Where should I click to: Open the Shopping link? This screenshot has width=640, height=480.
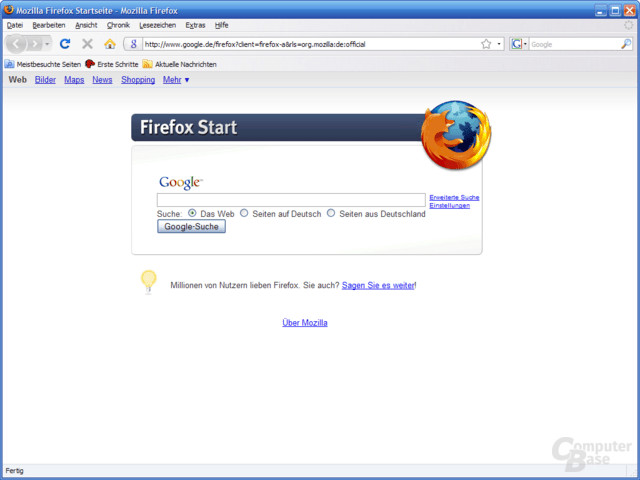tap(138, 80)
